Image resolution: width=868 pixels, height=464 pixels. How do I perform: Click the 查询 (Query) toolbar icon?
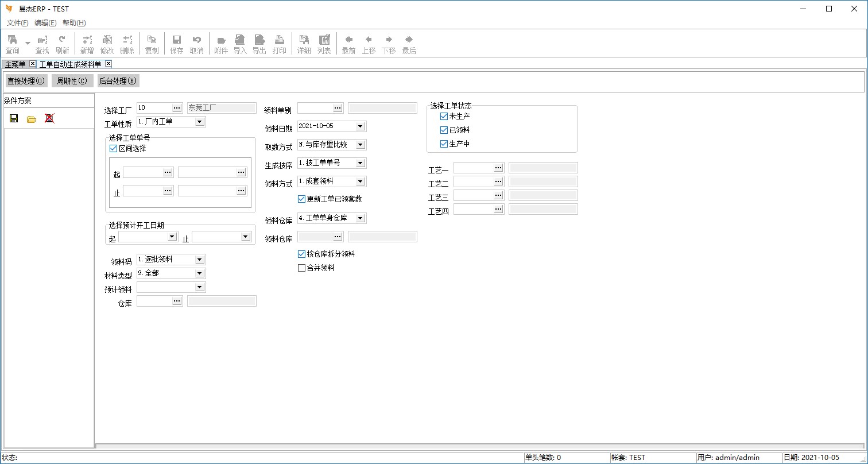(12, 44)
